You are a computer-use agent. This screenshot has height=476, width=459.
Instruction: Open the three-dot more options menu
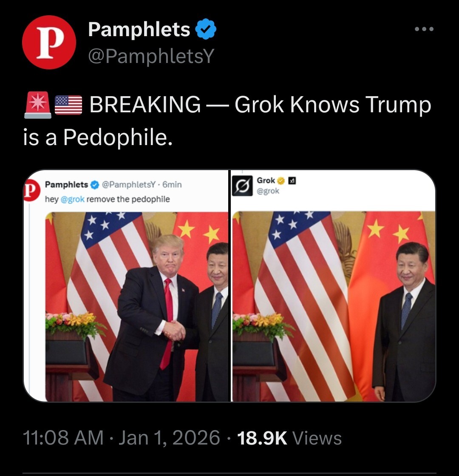pos(424,29)
